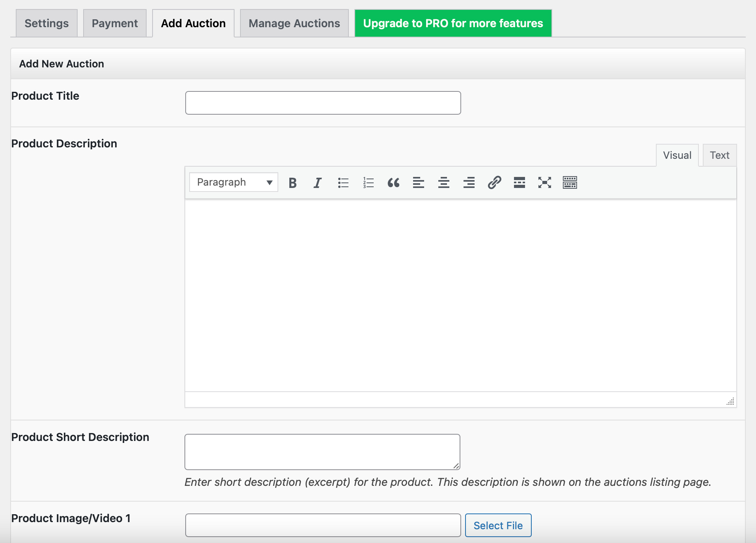Apply italic formatting in the editor

point(317,182)
